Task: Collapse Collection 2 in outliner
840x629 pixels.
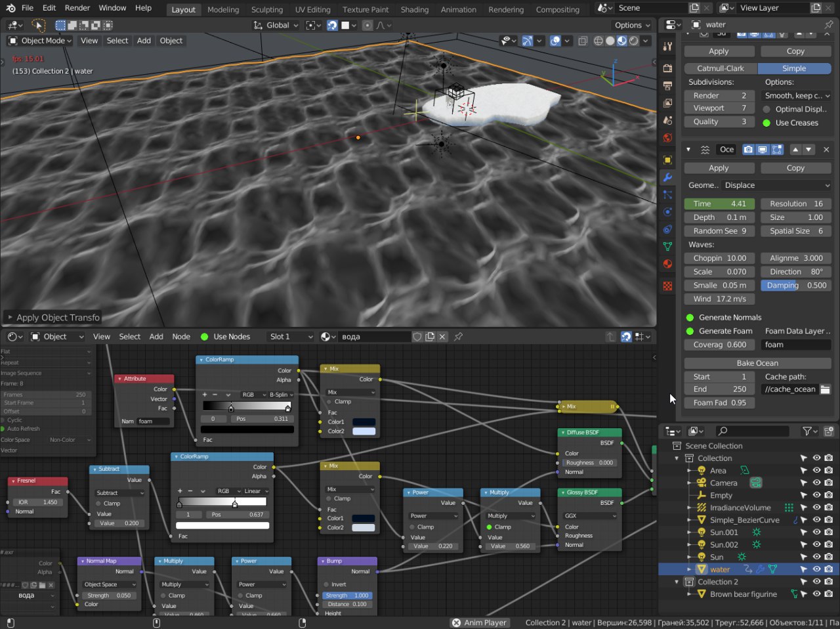Action: tap(677, 582)
